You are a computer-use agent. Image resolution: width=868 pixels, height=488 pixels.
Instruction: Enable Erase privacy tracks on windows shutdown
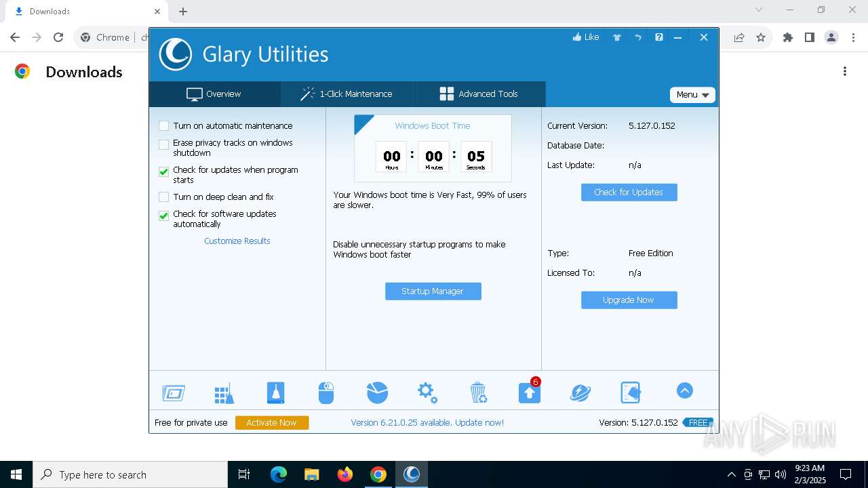coord(163,144)
